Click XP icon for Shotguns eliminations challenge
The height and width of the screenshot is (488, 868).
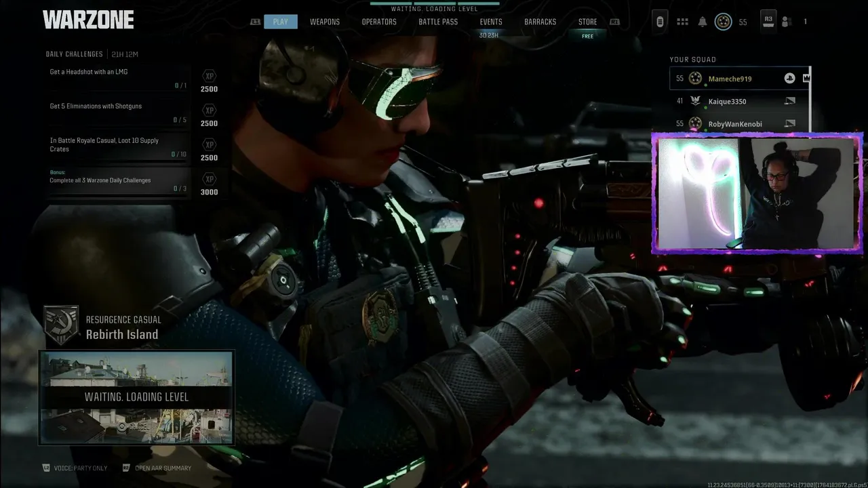coord(210,110)
